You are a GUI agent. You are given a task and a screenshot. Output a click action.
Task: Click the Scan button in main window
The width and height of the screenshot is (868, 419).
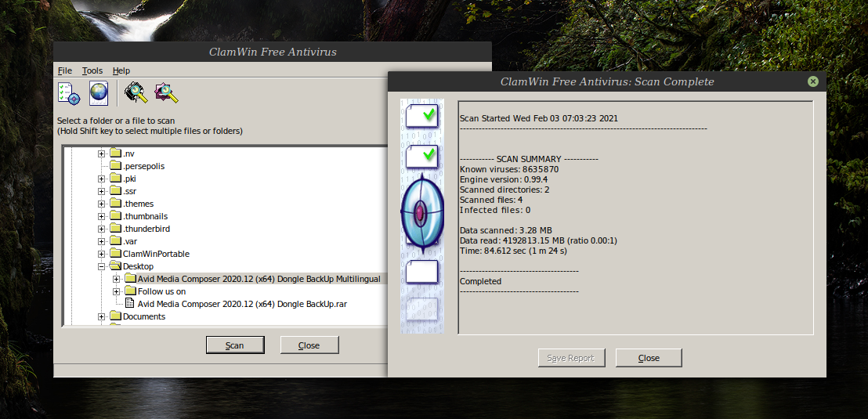pyautogui.click(x=235, y=345)
